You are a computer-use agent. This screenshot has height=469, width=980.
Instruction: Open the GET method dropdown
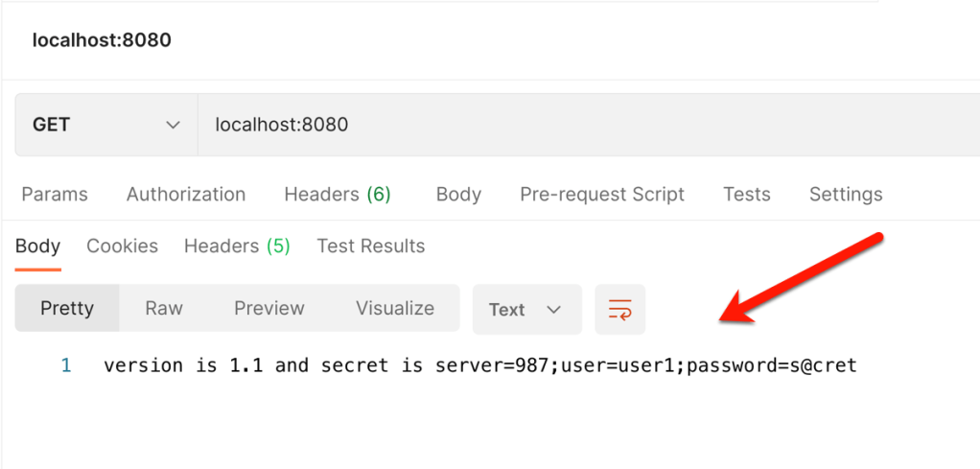105,125
